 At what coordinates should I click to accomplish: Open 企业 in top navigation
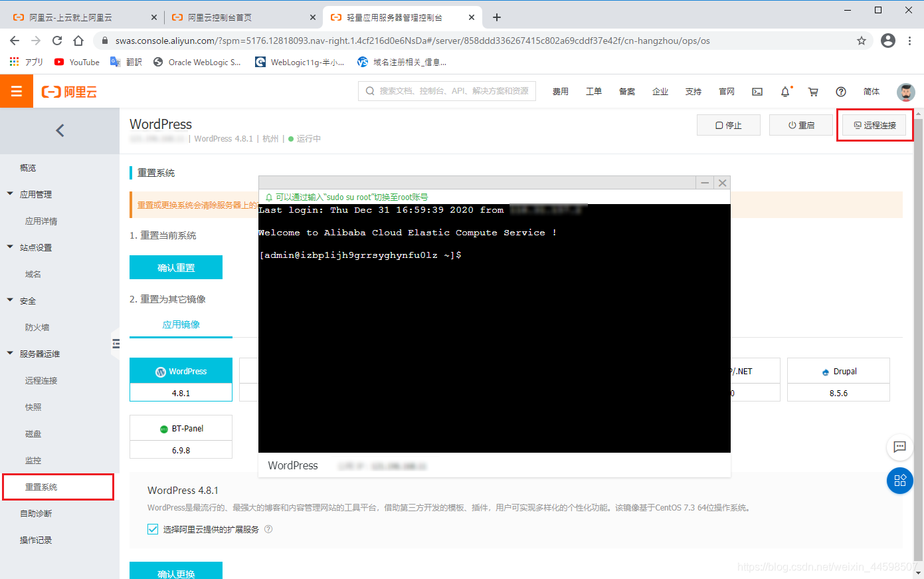[660, 92]
